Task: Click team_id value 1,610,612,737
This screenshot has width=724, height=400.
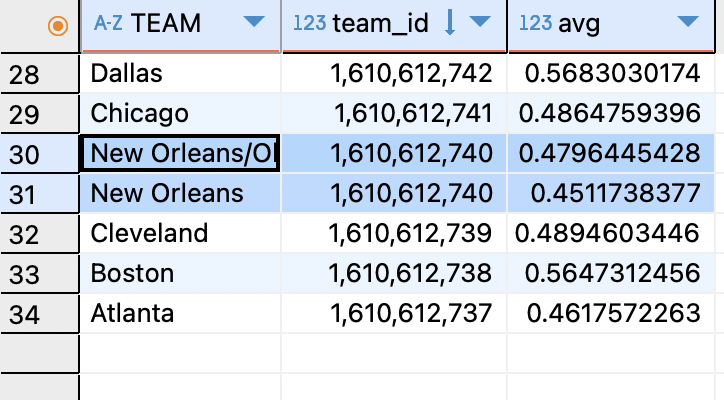Action: [394, 313]
